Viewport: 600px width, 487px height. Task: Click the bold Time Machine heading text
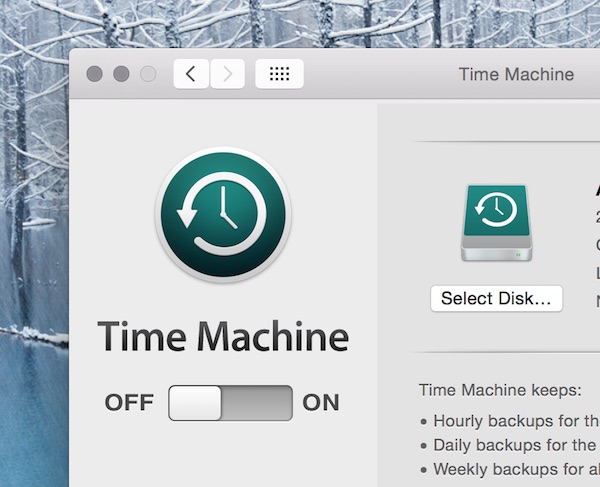coord(222,337)
